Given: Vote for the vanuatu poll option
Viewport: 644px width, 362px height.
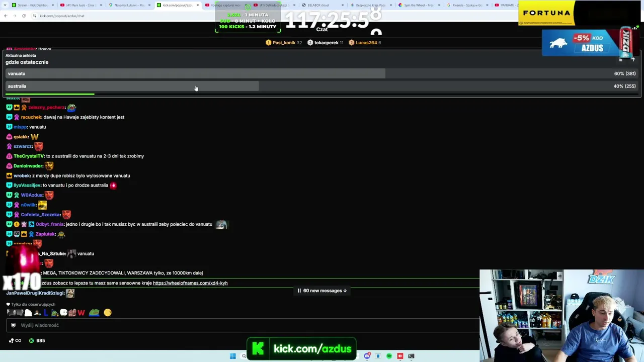Looking at the screenshot, I should 322,73.
